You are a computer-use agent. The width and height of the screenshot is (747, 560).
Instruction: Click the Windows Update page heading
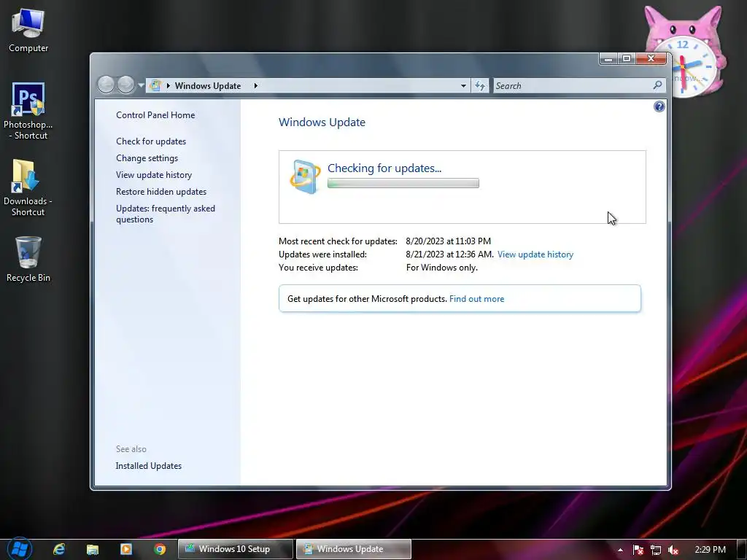click(322, 122)
